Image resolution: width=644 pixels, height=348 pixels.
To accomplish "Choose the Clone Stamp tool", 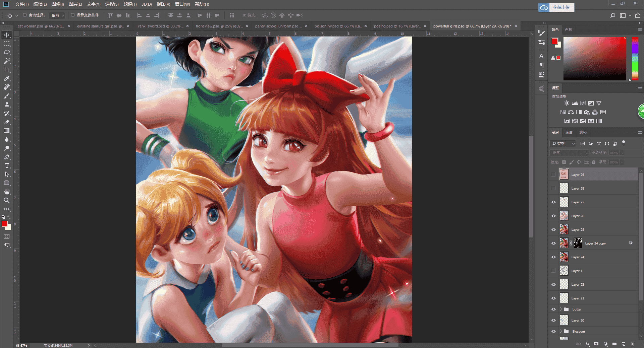I will [7, 105].
